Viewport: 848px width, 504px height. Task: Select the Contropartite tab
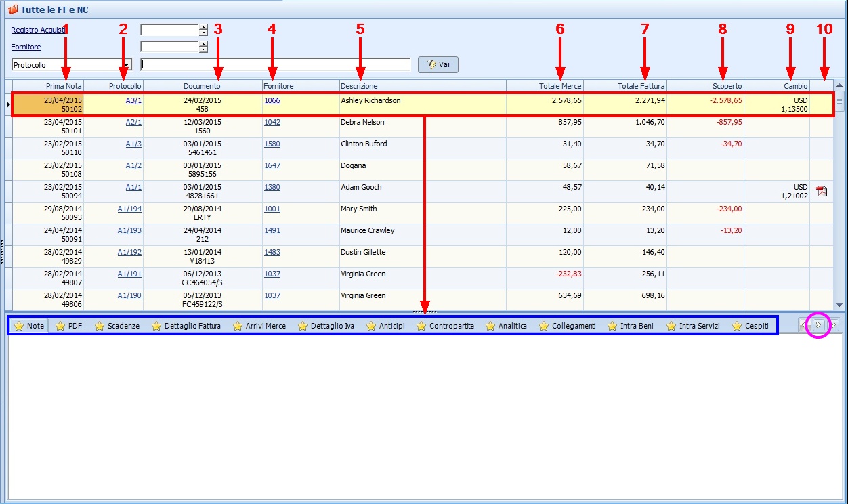click(446, 326)
